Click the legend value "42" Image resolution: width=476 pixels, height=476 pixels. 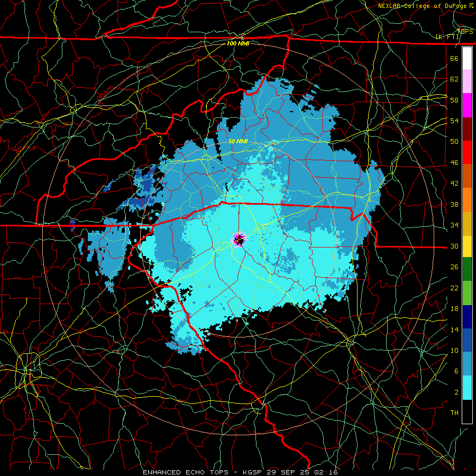coord(454,184)
